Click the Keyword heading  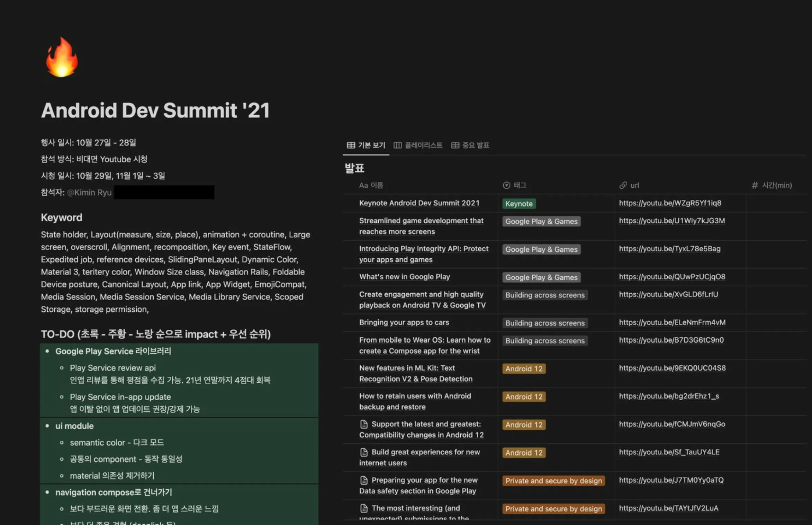pyautogui.click(x=62, y=218)
